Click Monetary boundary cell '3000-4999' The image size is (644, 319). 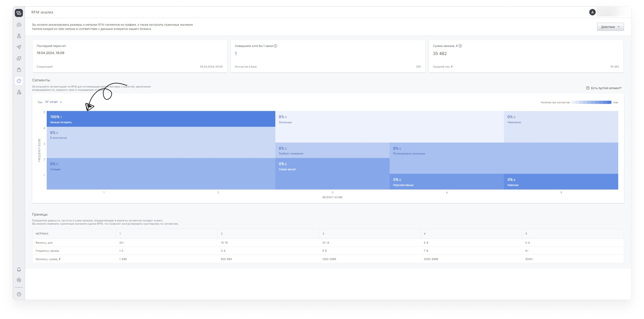(x=431, y=259)
